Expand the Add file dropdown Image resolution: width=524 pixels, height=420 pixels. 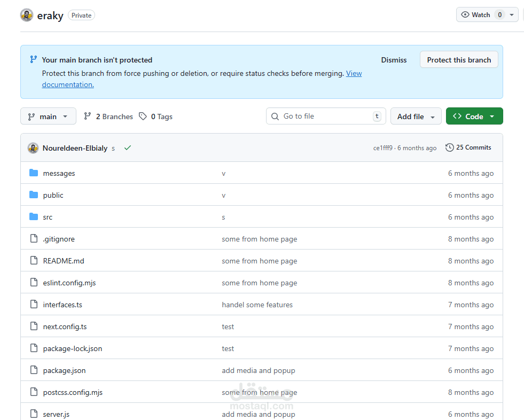(x=416, y=116)
